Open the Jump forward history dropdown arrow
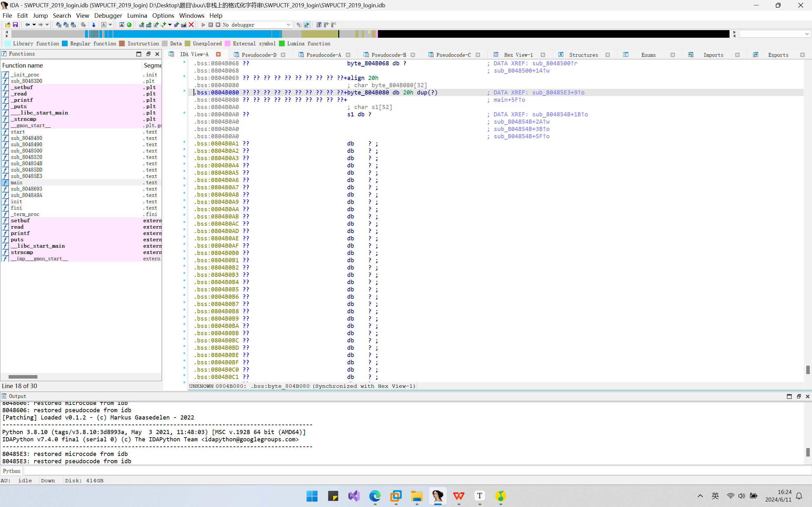The height and width of the screenshot is (507, 812). tap(47, 25)
